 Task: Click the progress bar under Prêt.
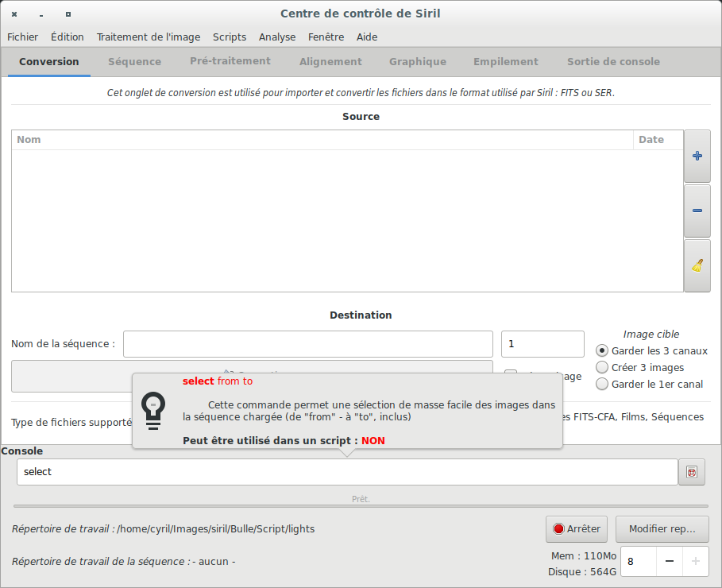pos(361,506)
